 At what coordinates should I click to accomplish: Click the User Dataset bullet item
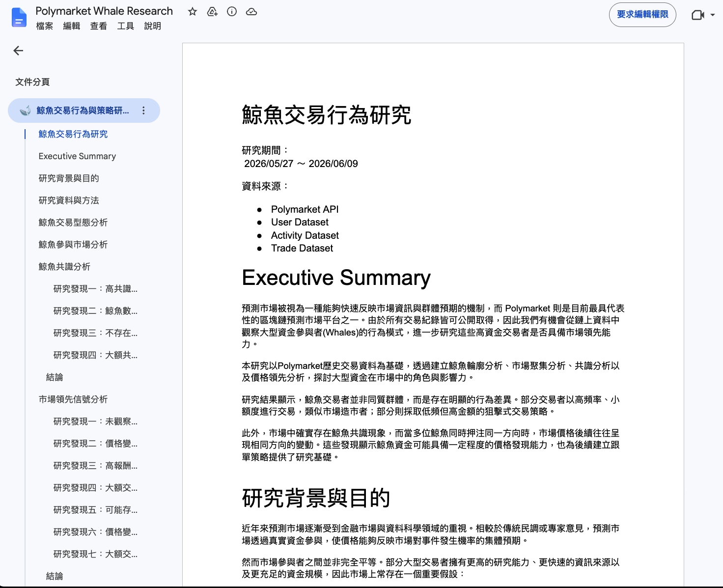300,222
